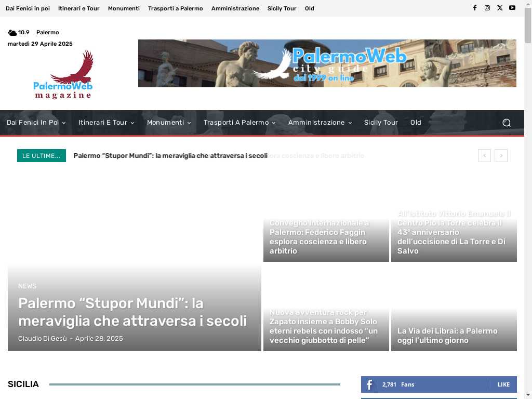Image resolution: width=532 pixels, height=399 pixels.
Task: Open 'Federico Faggin' convegno article
Action: 319,237
